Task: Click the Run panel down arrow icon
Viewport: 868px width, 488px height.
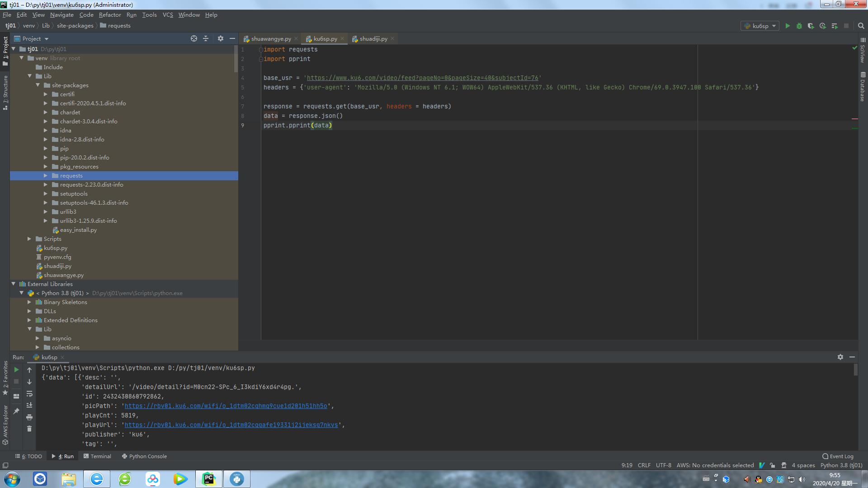Action: point(29,382)
